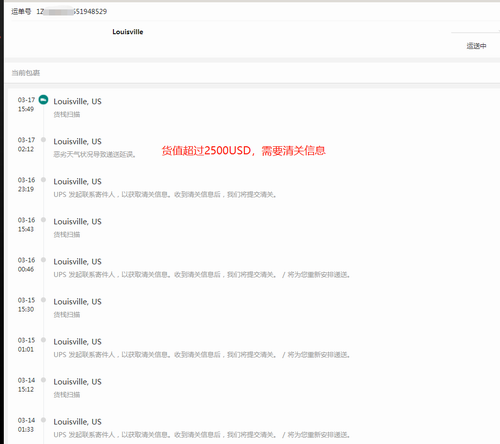Click the UPS customs message at 03-16 00:46
This screenshot has height=444, width=500.
click(202, 275)
